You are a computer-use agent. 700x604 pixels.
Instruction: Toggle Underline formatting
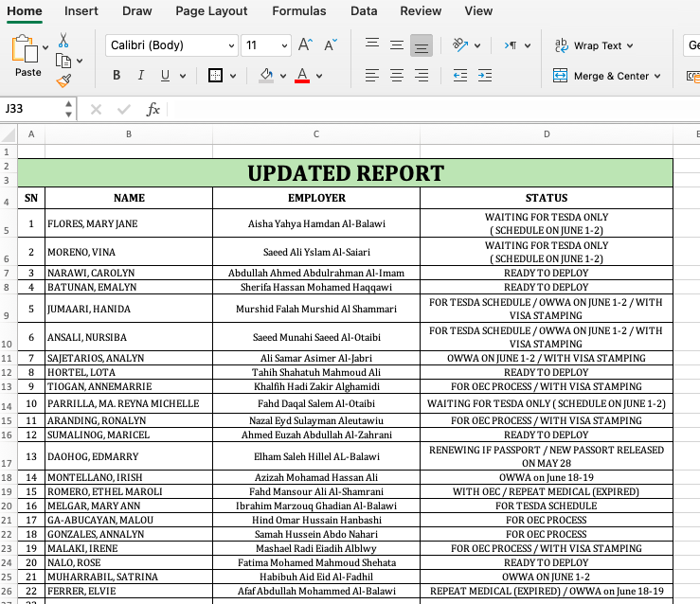click(x=165, y=76)
